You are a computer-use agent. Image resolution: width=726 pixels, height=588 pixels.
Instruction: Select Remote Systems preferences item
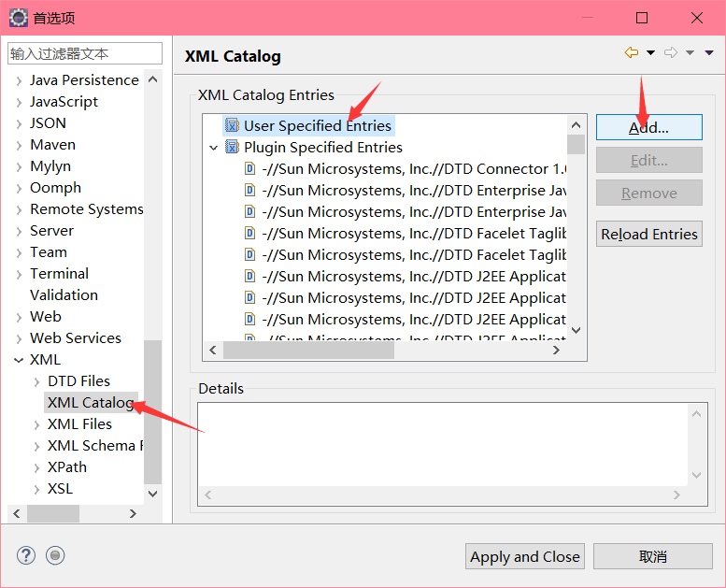86,209
